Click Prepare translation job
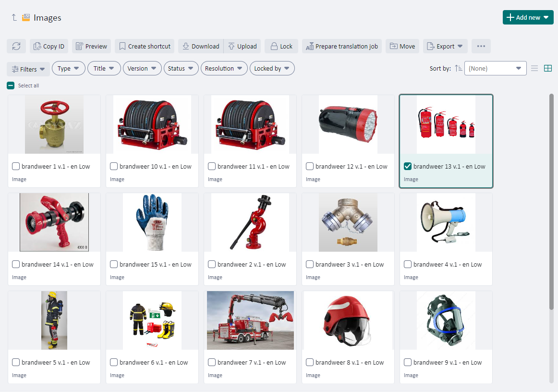Viewport: 558px width, 392px height. [342, 46]
